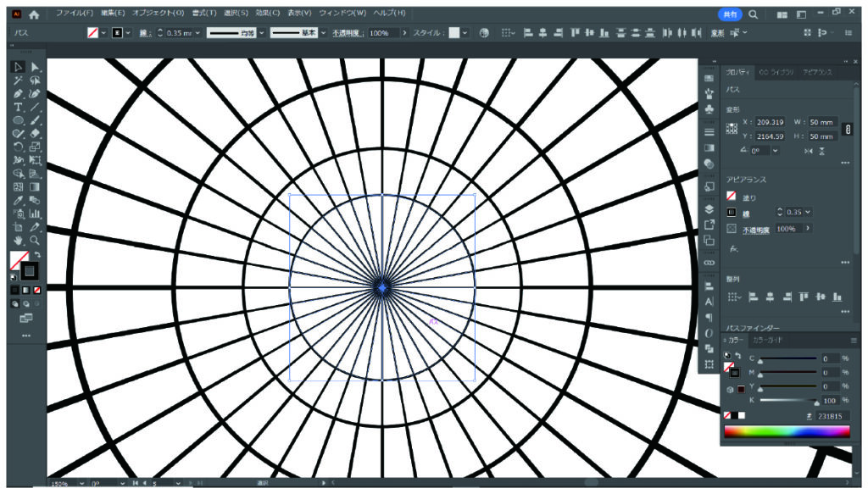Open the ウィンドウ(W) menu

342,13
